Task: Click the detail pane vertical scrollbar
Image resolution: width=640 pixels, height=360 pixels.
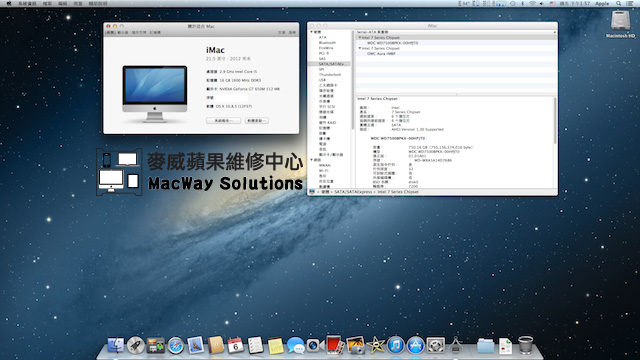Action: (x=555, y=120)
